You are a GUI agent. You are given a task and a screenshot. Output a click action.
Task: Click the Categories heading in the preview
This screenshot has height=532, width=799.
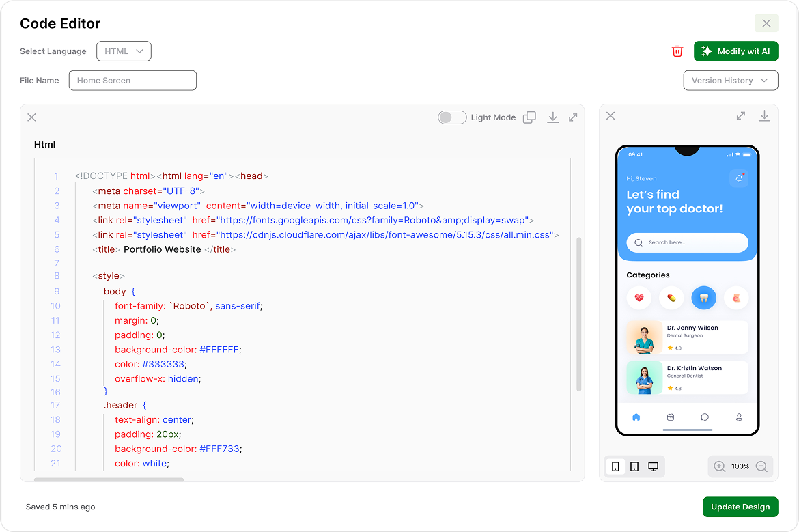tap(648, 275)
